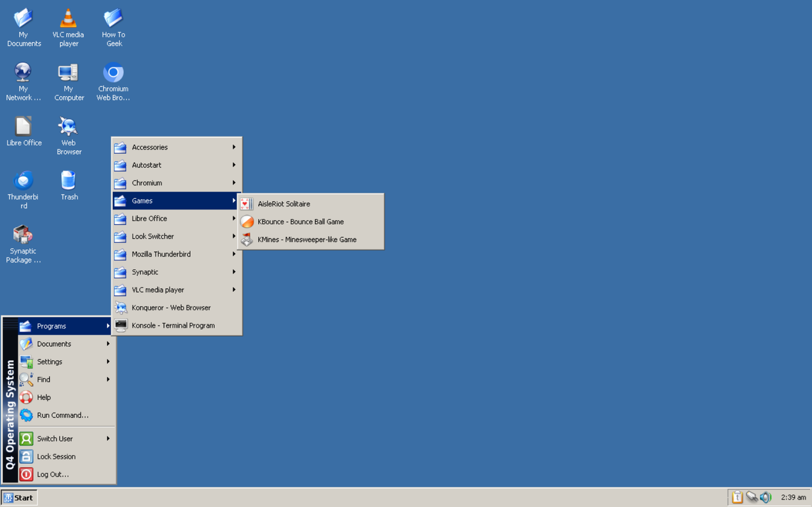This screenshot has height=507, width=812.
Task: Click the Find label in start menu
Action: [44, 380]
